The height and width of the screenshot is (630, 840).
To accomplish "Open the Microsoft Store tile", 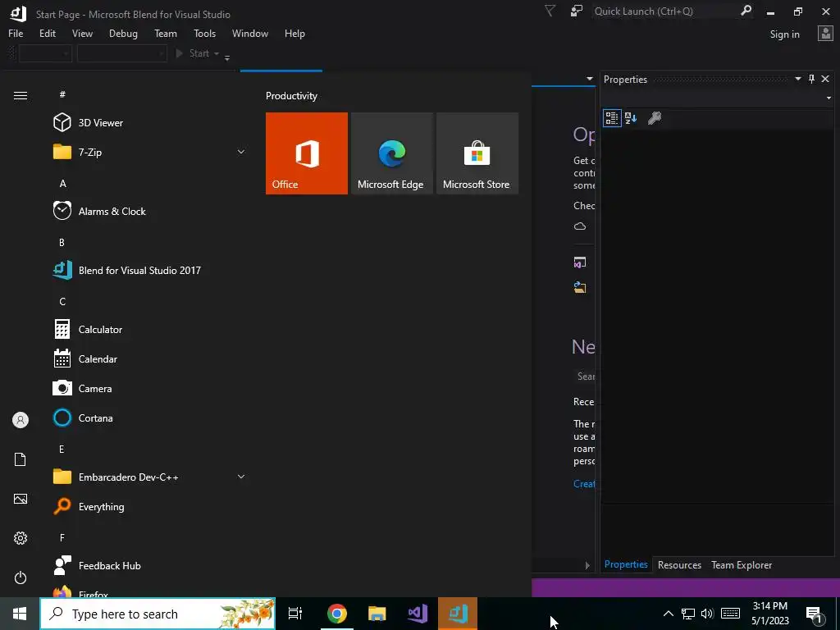I will pos(477,153).
